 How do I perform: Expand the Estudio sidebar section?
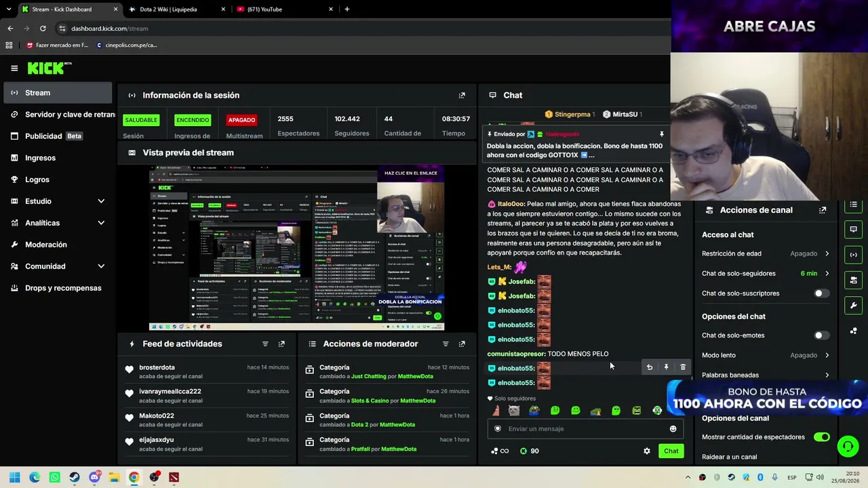58,201
